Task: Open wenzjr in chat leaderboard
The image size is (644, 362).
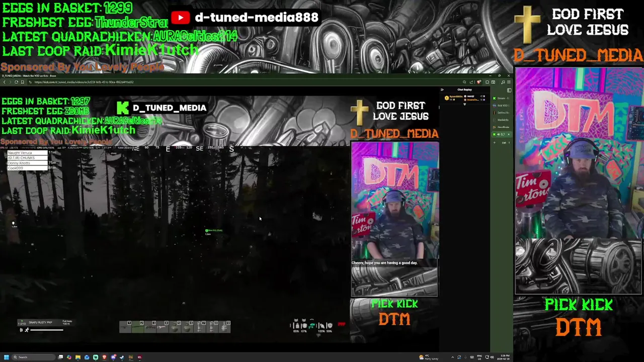Action: click(x=470, y=96)
